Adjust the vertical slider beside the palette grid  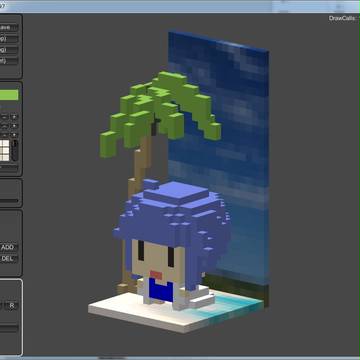pos(15,150)
